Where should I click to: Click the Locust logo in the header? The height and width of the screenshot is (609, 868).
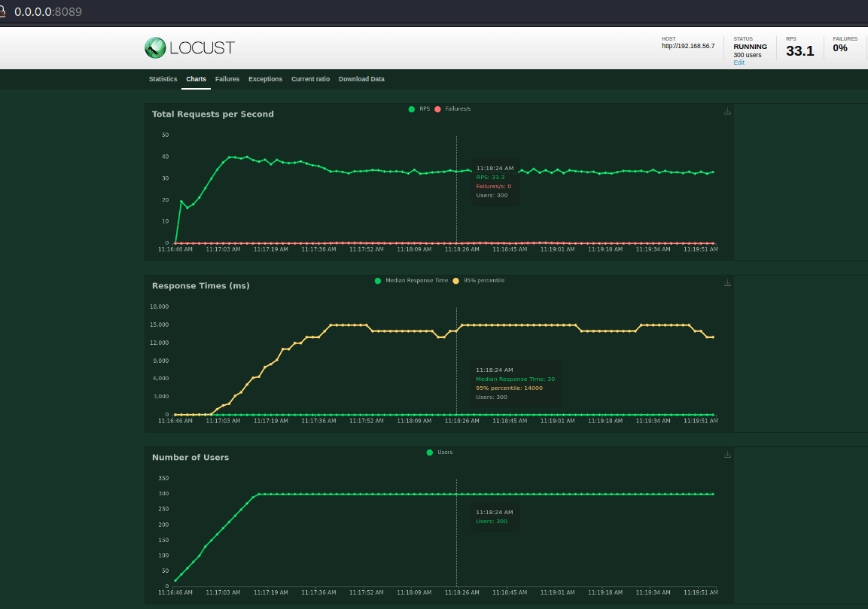click(x=190, y=48)
